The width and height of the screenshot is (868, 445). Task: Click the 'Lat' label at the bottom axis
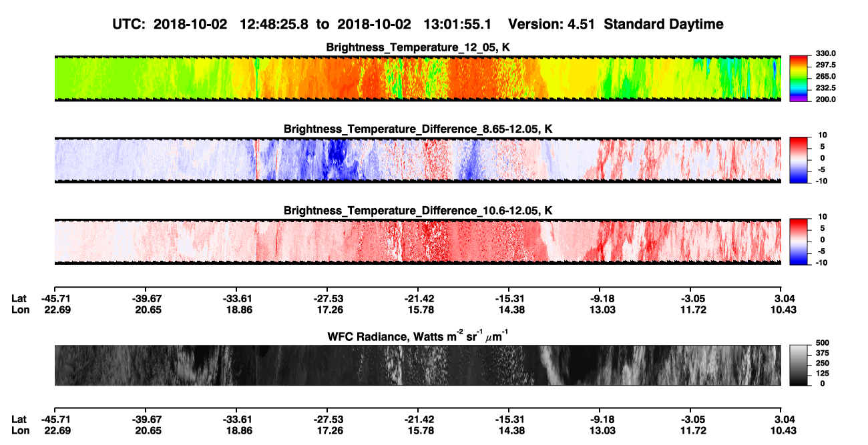19,419
